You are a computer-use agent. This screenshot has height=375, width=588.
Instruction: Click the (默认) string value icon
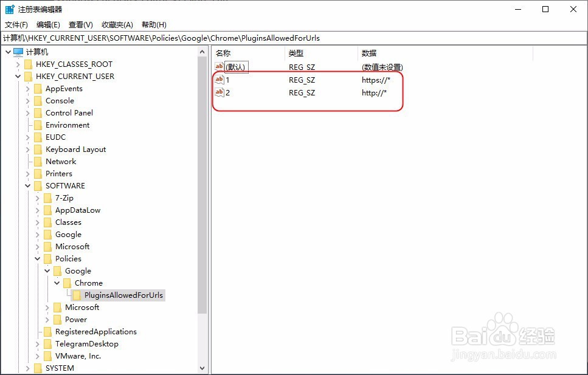click(220, 67)
